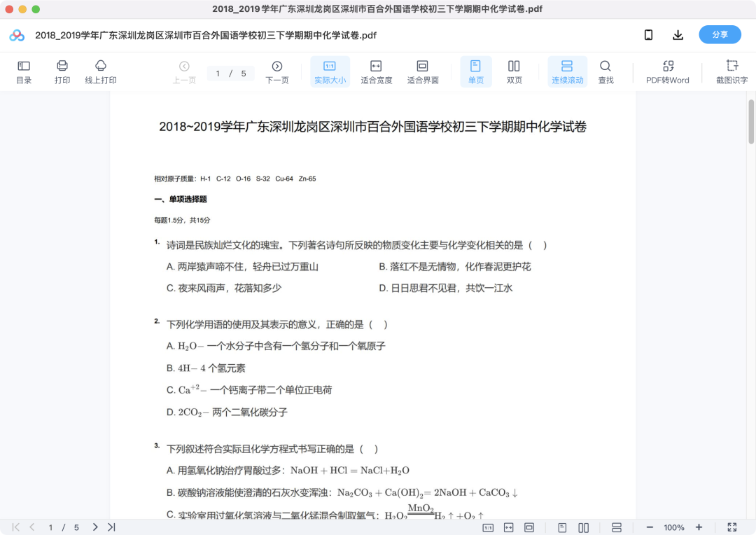Click option A 两岸猿声啼不住
756x535 pixels.
point(242,267)
